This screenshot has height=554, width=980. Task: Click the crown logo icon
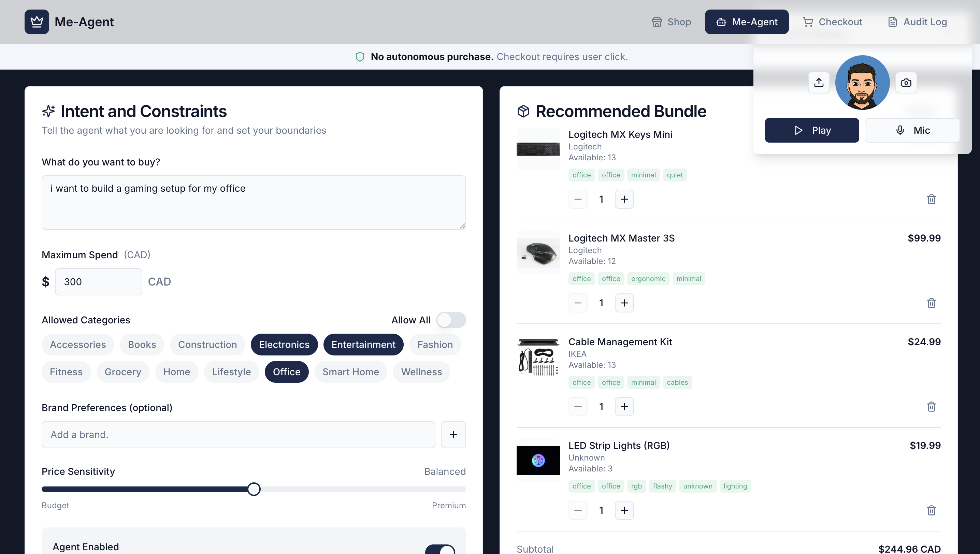coord(37,22)
